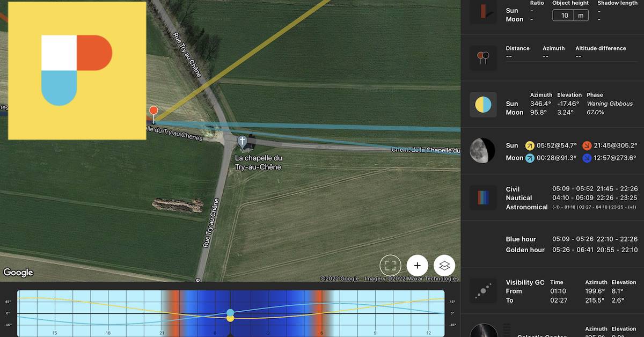
Task: Tap the 15 hour label on timeline
Action: (x=55, y=333)
